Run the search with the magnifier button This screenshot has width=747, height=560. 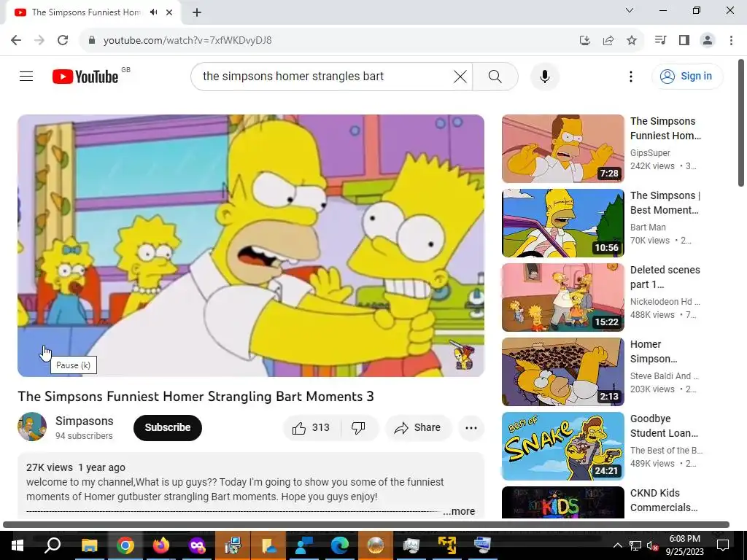[495, 76]
